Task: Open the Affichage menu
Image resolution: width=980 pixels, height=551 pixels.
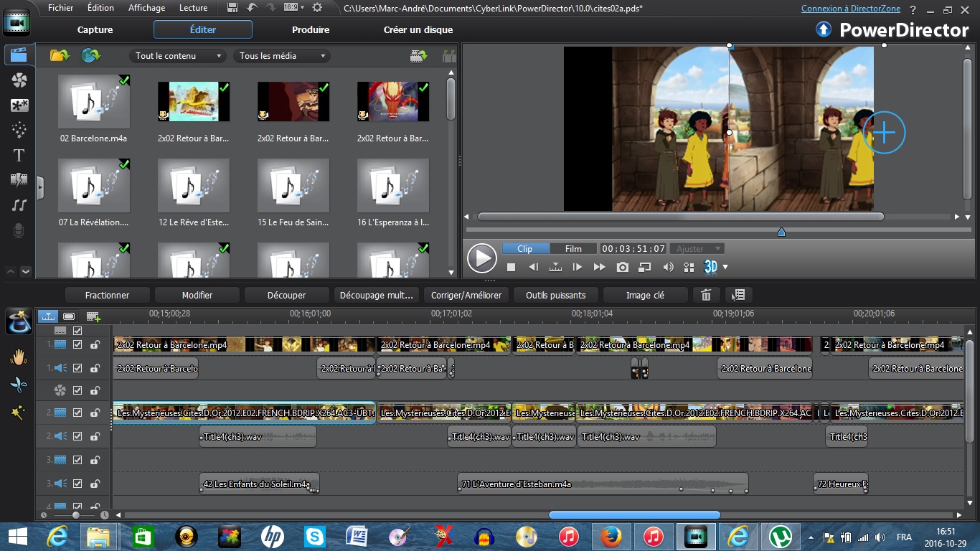Action: [146, 8]
